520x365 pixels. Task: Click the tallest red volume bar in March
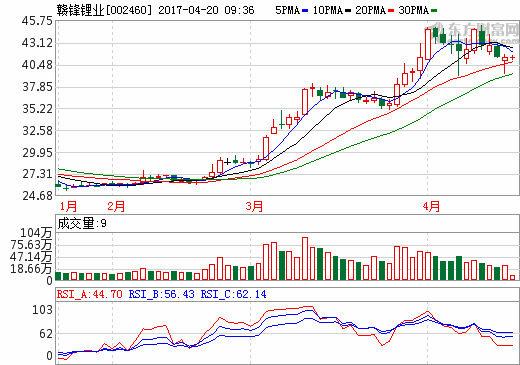pos(305,258)
